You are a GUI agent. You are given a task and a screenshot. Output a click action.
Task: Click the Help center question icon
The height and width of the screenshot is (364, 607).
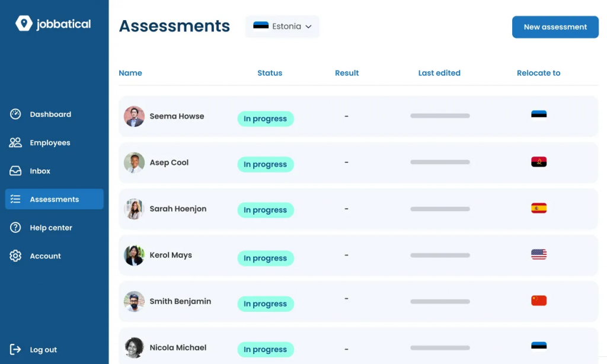[x=16, y=228]
